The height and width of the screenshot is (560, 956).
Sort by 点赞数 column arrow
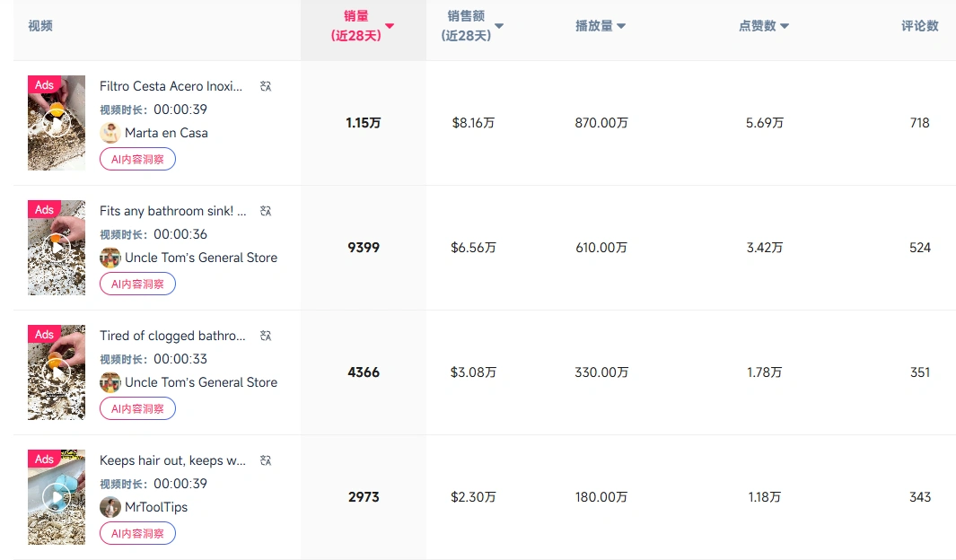click(x=785, y=26)
